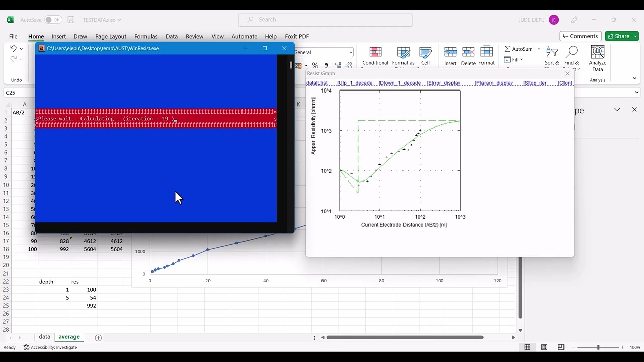
Task: Open the File menu
Action: click(x=13, y=36)
